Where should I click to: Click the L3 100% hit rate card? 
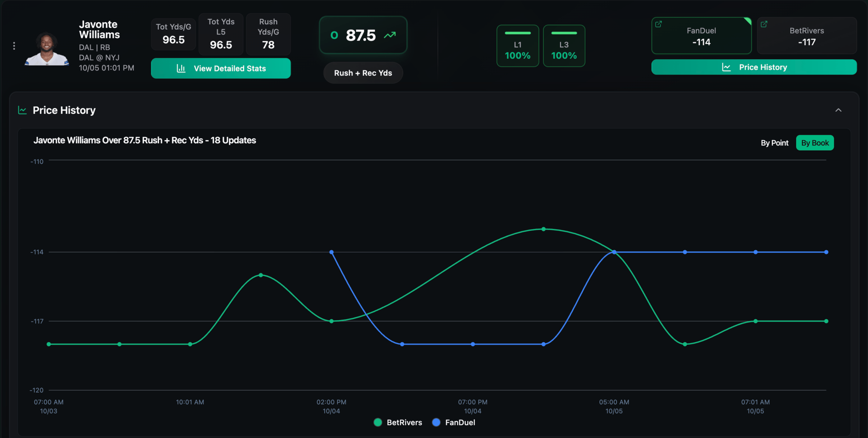(x=564, y=46)
